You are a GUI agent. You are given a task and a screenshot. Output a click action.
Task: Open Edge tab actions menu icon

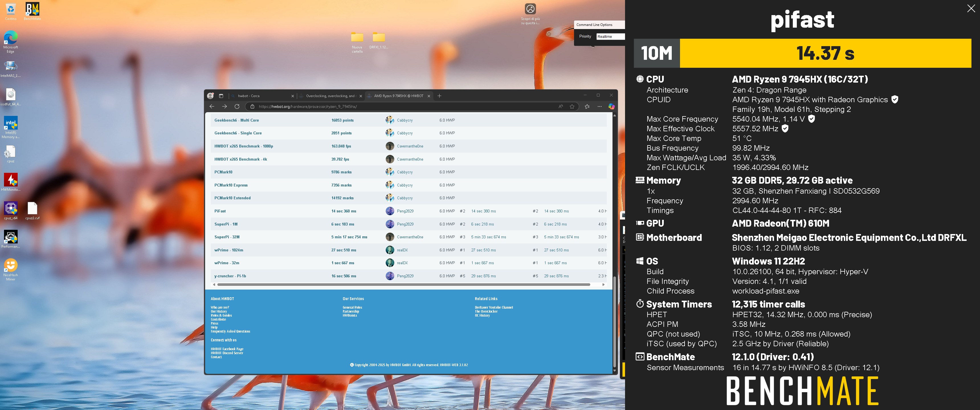click(x=221, y=96)
